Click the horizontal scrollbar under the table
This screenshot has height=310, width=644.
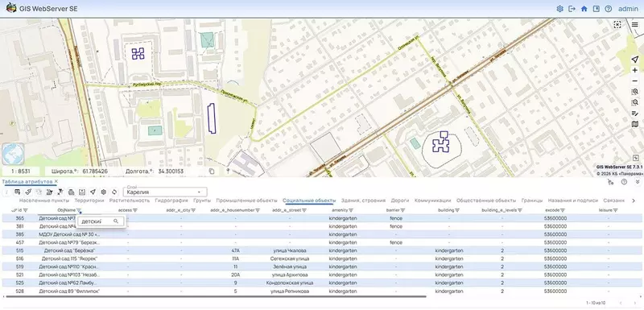215,296
